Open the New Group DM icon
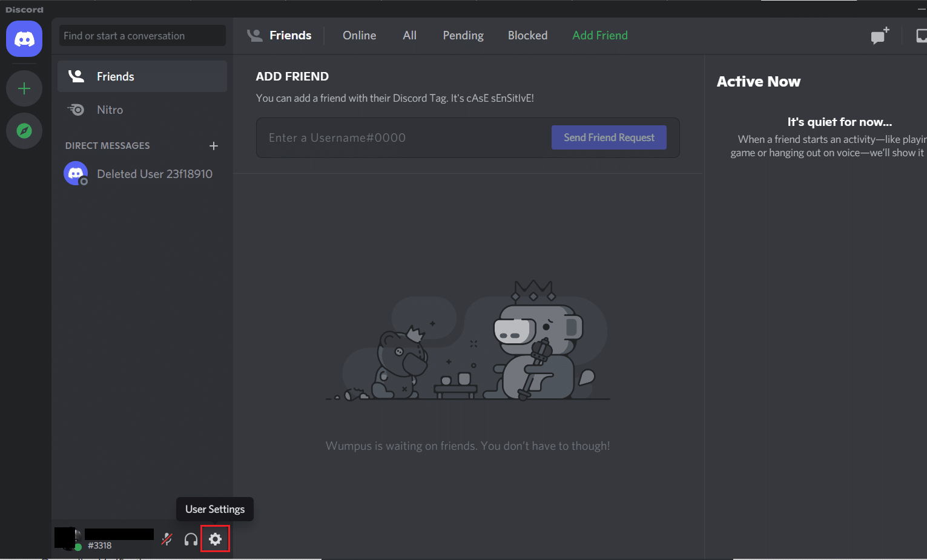The image size is (927, 560). pyautogui.click(x=879, y=36)
